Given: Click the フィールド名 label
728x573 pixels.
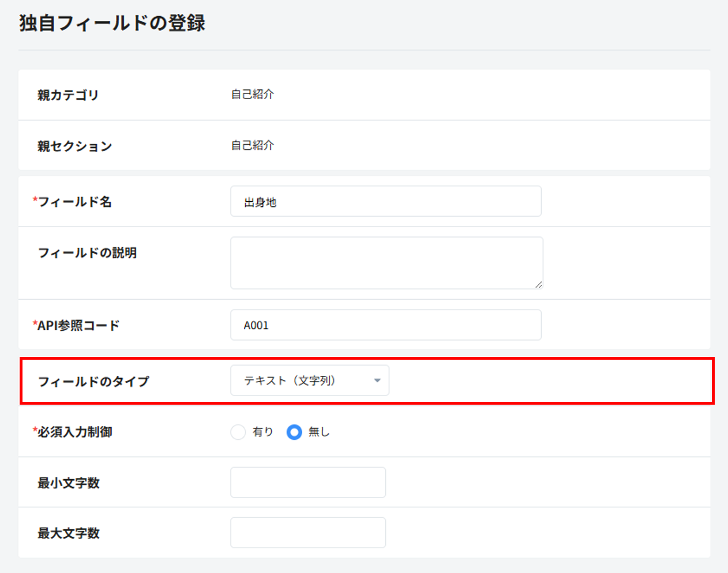Looking at the screenshot, I should click(74, 202).
